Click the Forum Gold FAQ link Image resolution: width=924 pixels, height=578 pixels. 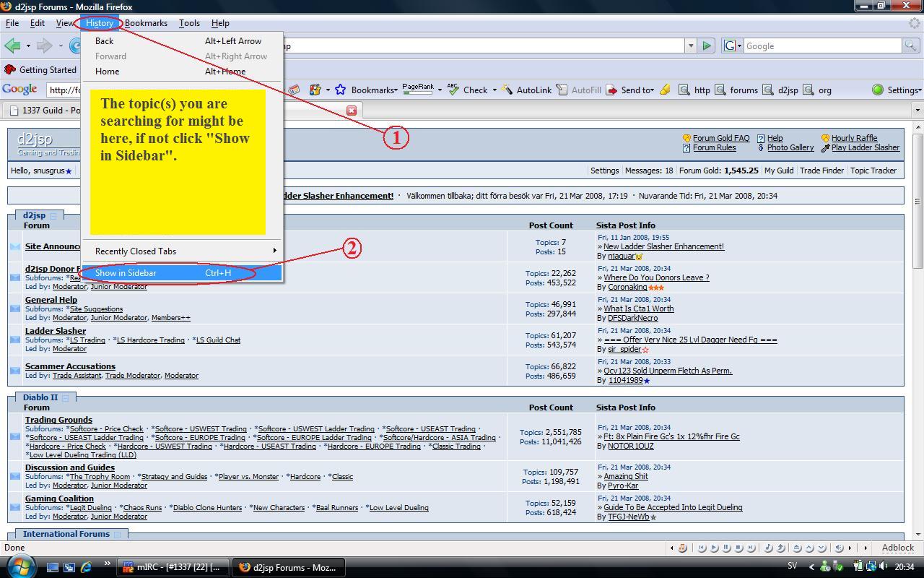coord(721,138)
